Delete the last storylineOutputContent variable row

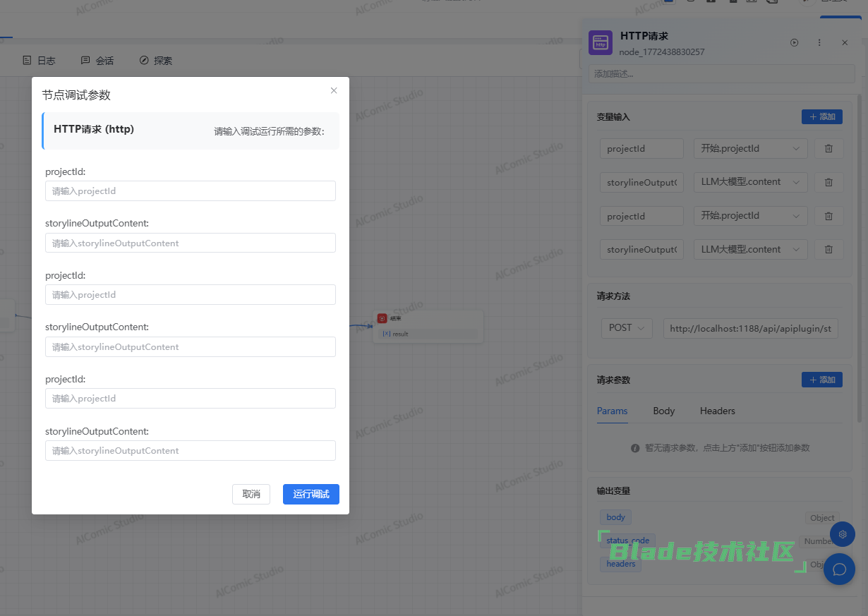click(x=828, y=250)
